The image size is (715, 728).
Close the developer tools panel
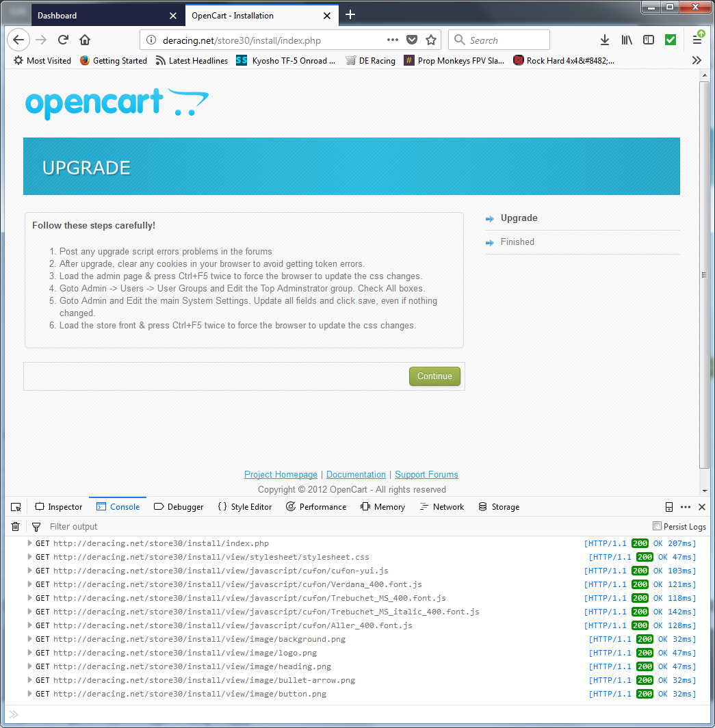click(x=702, y=507)
